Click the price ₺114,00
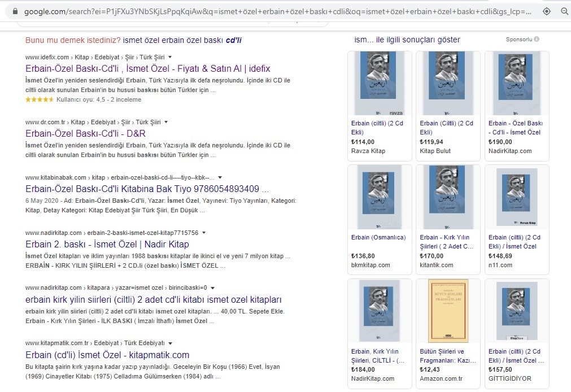The height and width of the screenshot is (392, 571). coord(363,142)
